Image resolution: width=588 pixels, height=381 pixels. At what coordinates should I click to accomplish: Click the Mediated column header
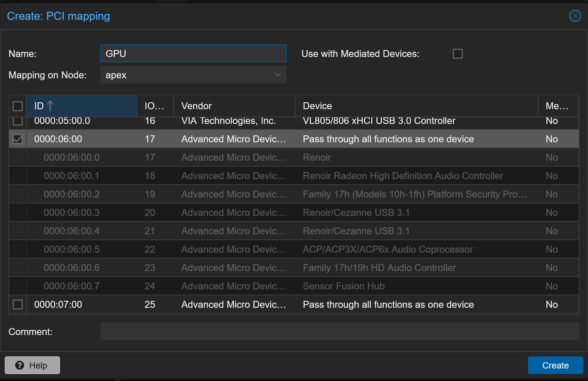(557, 106)
